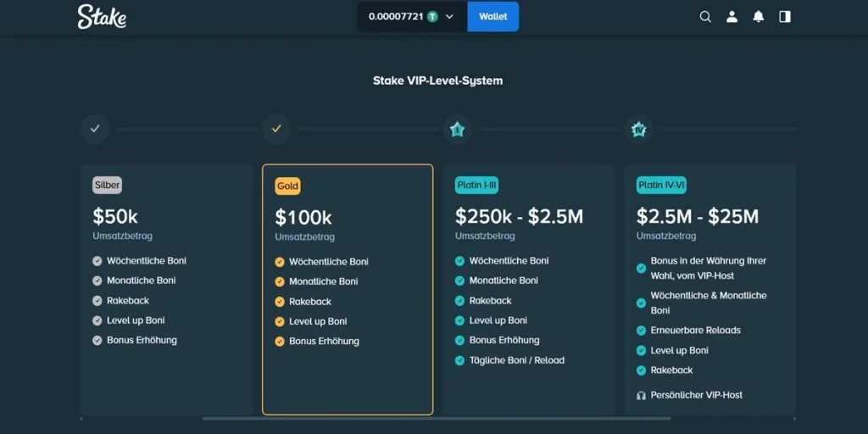Click the Persönlicher VIP-Host headset icon
This screenshot has height=434, width=868.
pos(641,395)
